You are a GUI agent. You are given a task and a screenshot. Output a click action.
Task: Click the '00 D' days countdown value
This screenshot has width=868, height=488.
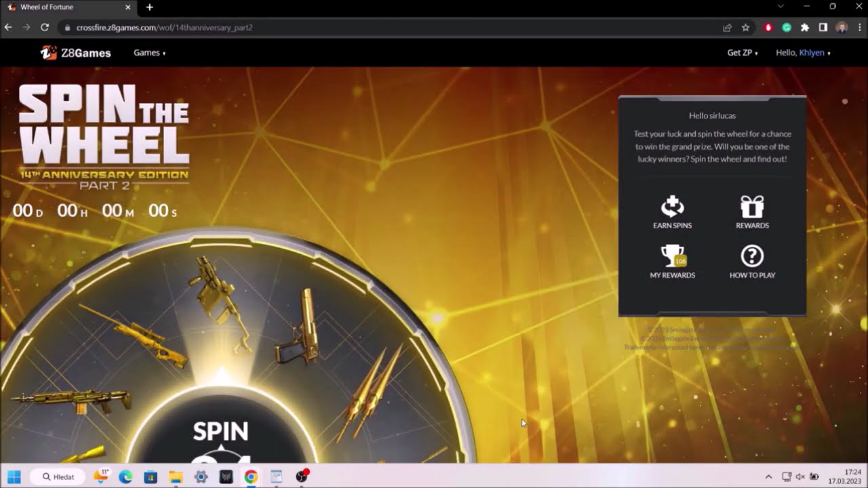(28, 211)
